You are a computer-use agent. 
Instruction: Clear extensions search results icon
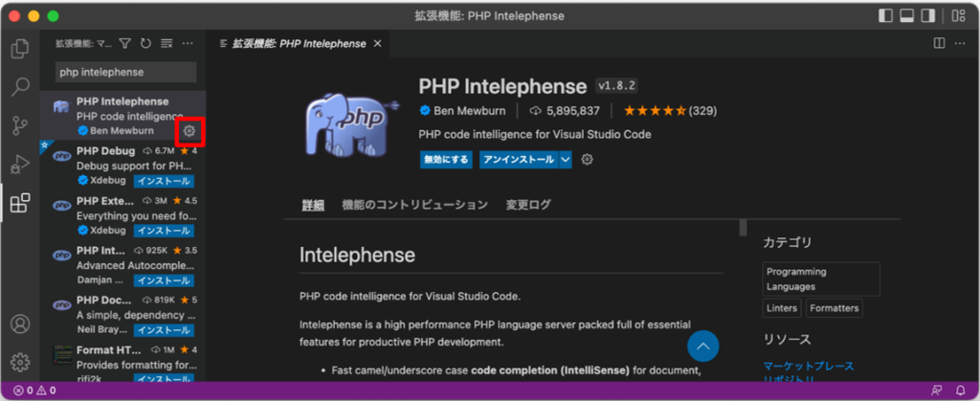pyautogui.click(x=167, y=43)
